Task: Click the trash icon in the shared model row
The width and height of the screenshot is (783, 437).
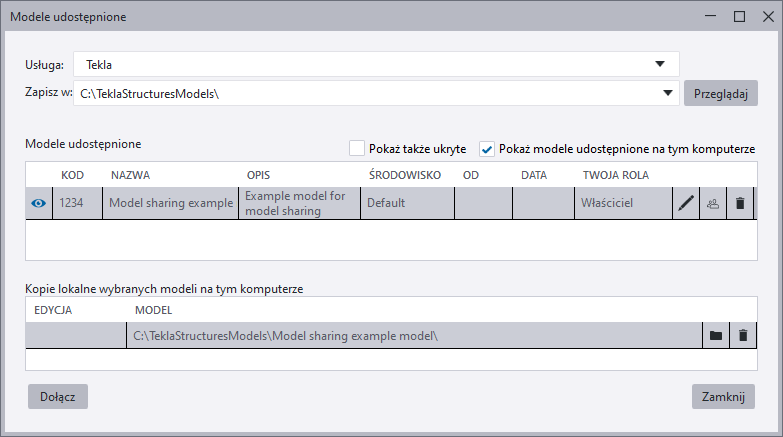Action: pos(740,203)
